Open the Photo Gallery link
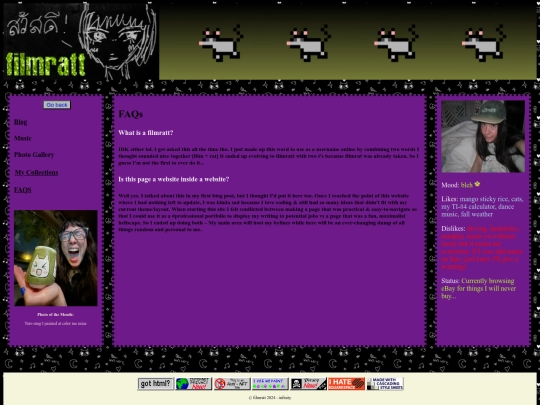Viewport: 540px width, 405px height. click(x=34, y=155)
